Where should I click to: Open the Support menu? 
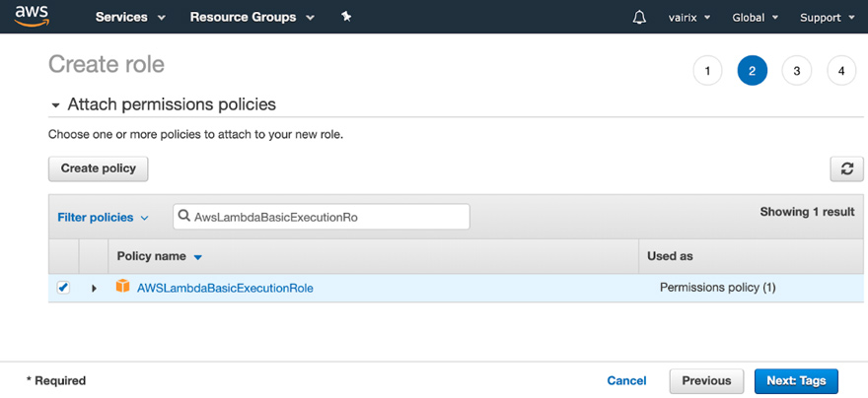pos(827,17)
